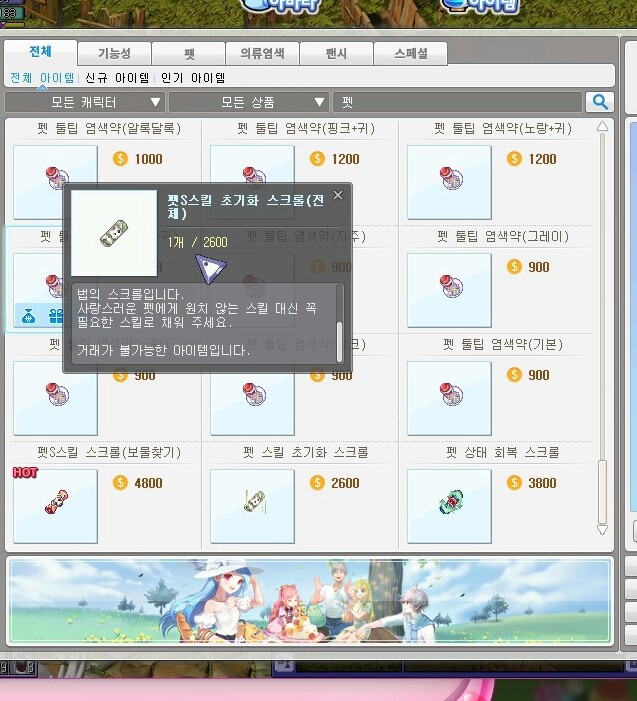
Task: Open the 인기 아이템 filter link
Action: (x=193, y=78)
